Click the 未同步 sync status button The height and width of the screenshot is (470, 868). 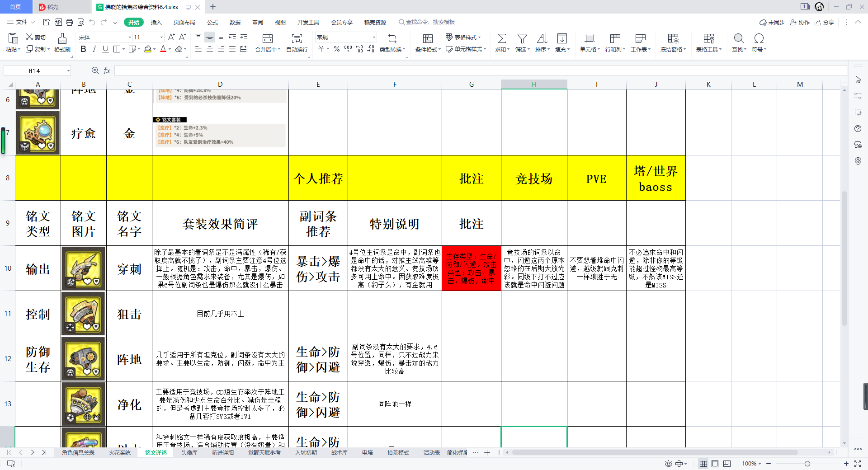(772, 22)
